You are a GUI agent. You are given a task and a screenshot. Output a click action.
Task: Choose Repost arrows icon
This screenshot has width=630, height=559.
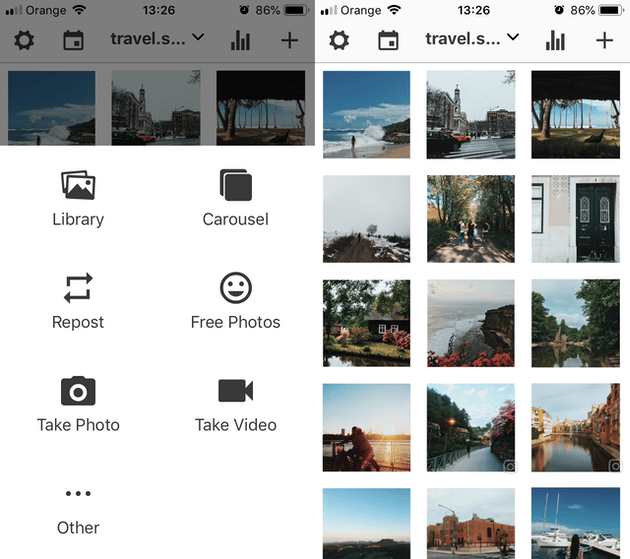tap(78, 288)
